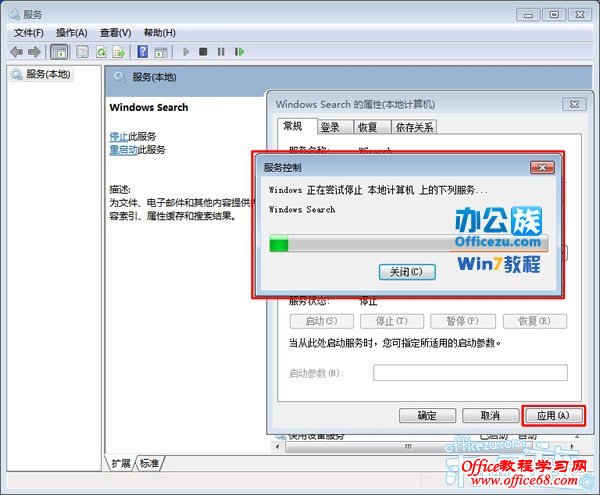The height and width of the screenshot is (495, 600).
Task: Toggle the show/hide console tree icon
Action: [x=59, y=52]
